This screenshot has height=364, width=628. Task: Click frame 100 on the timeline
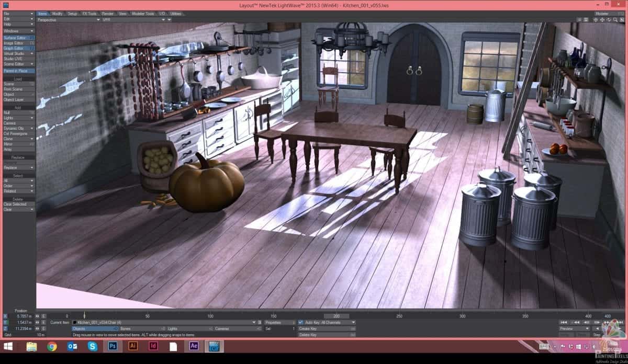(210, 316)
